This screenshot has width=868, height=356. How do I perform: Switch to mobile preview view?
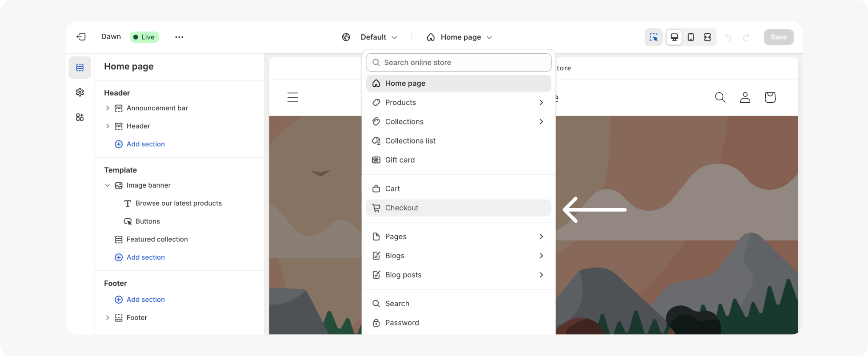691,37
